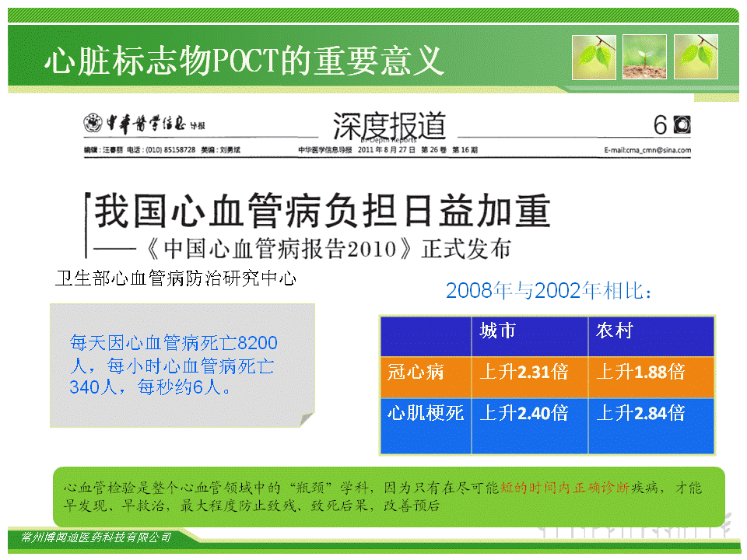Click the first green leaves thumbnail

coord(594,57)
